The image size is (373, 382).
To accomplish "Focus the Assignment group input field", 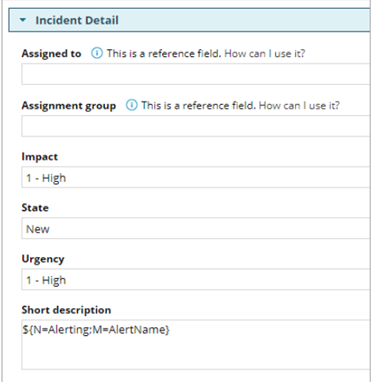I will point(196,126).
